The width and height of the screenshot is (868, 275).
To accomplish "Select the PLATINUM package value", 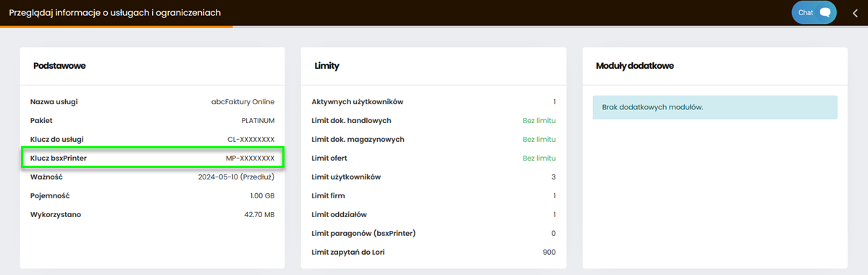I will (258, 121).
